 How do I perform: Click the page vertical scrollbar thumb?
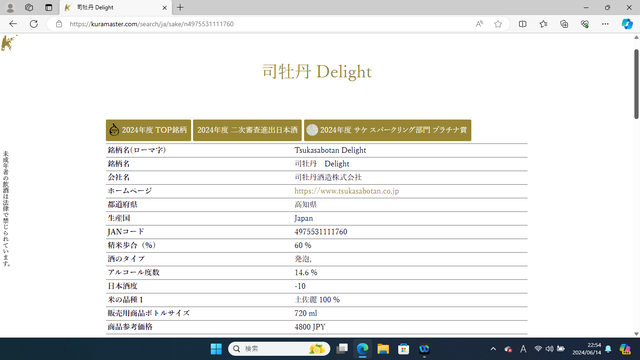click(636, 84)
